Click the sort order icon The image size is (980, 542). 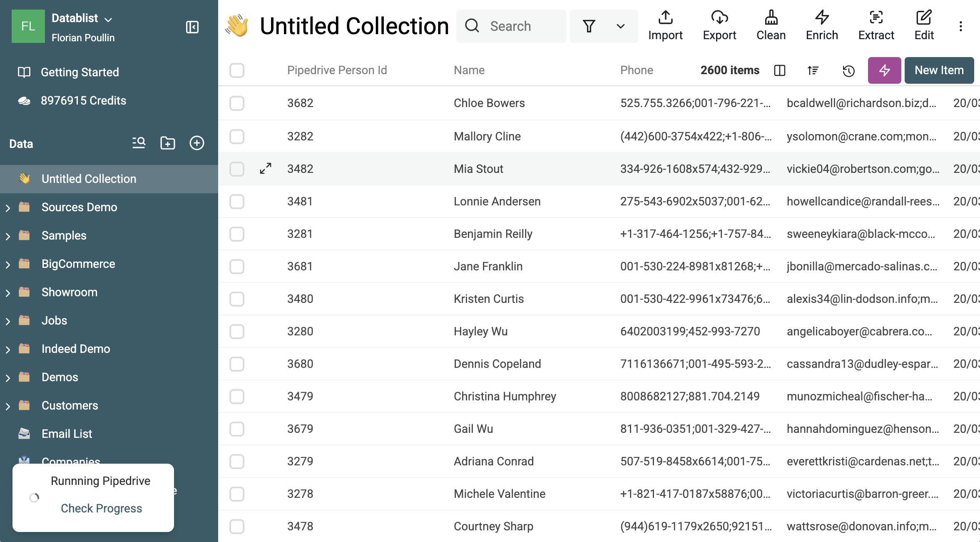(x=813, y=70)
